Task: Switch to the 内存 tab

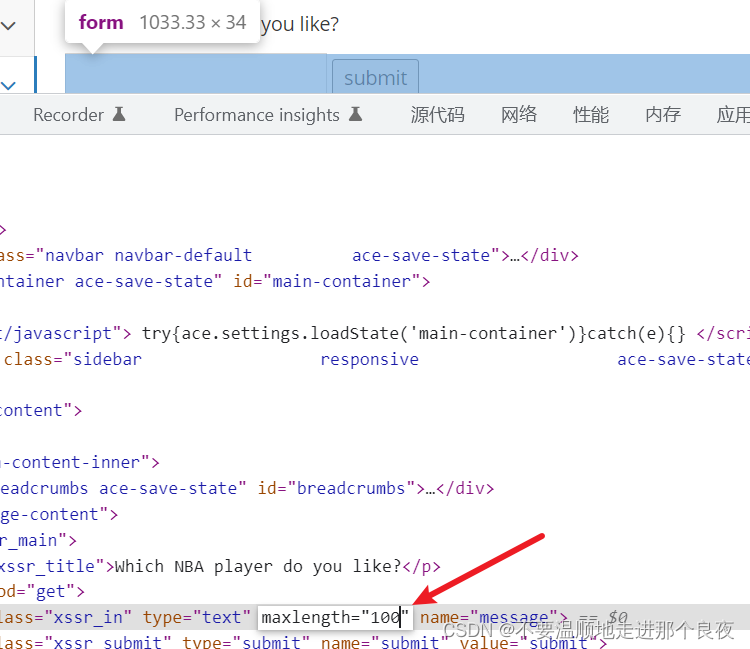Action: (663, 115)
